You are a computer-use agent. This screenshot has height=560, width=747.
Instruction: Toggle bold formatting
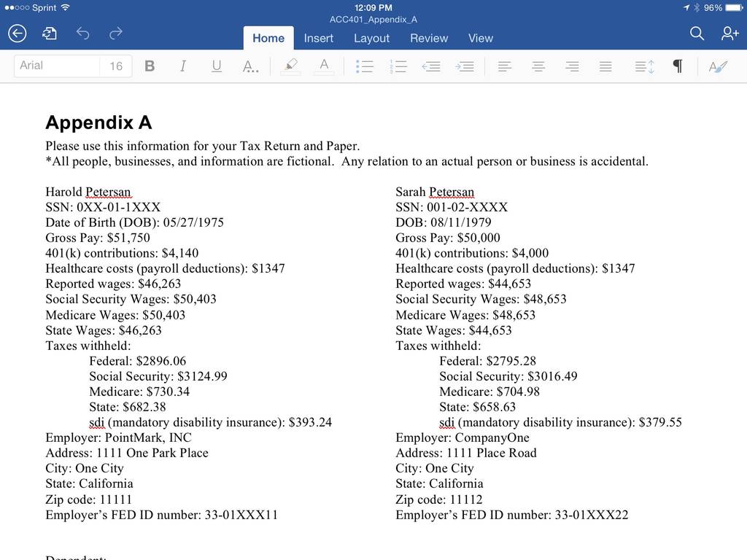tap(150, 66)
